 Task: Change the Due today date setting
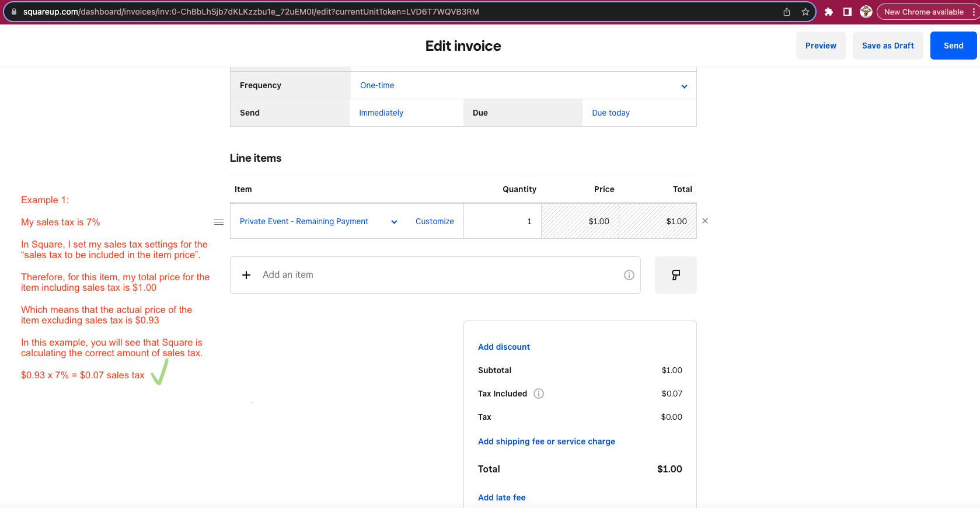(x=611, y=113)
